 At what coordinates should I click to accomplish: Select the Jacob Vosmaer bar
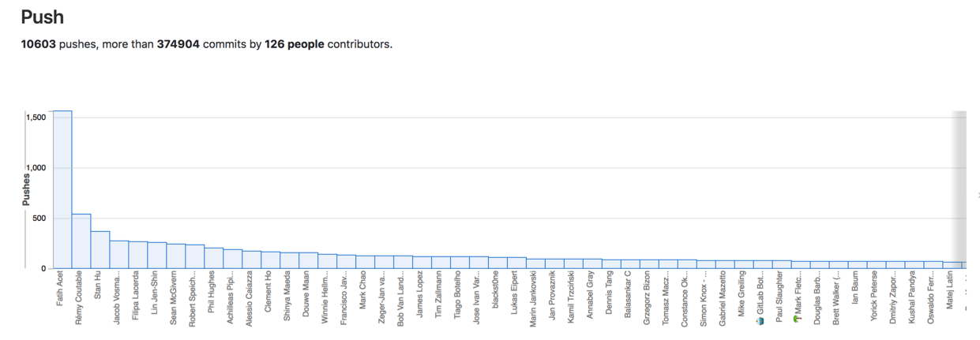(118, 254)
